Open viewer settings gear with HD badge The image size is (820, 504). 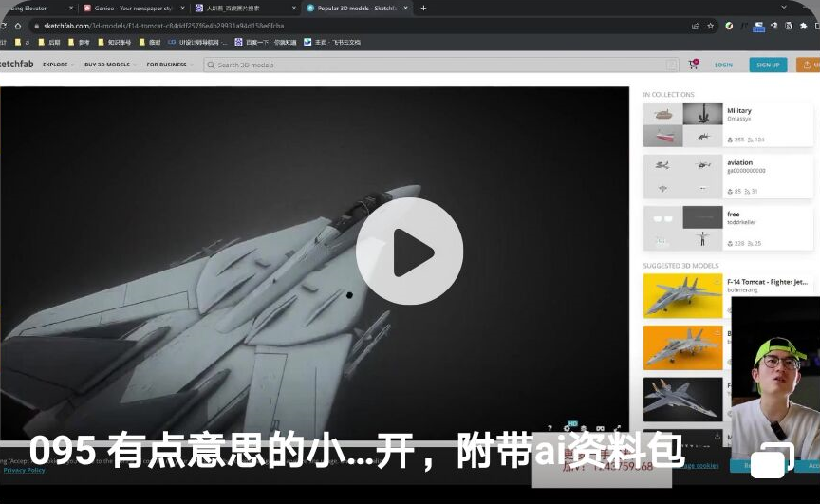tap(567, 428)
